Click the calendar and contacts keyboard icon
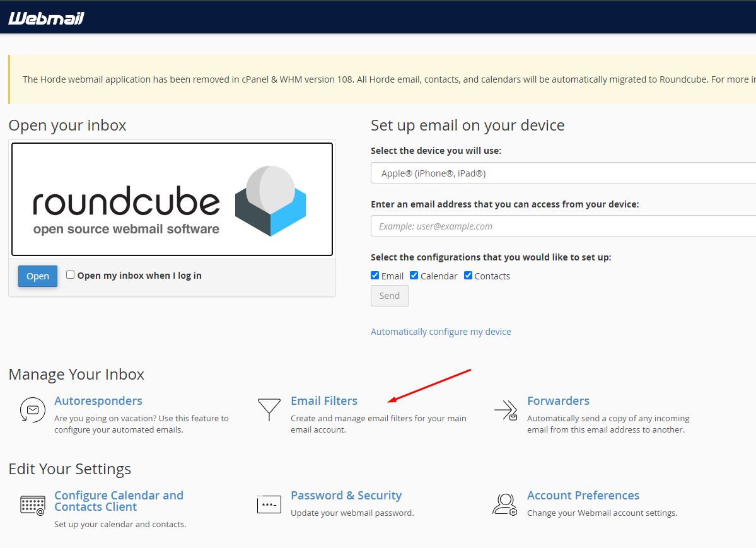The height and width of the screenshot is (548, 756). click(x=32, y=505)
